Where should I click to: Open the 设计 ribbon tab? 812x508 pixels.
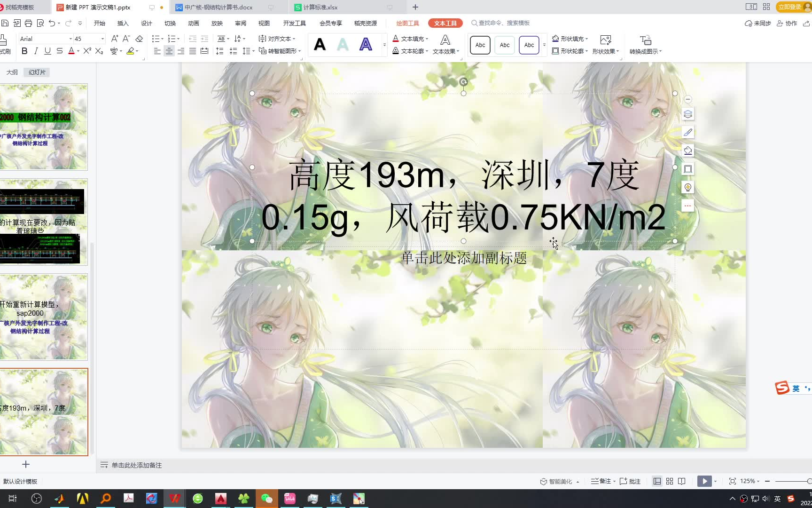coord(146,23)
